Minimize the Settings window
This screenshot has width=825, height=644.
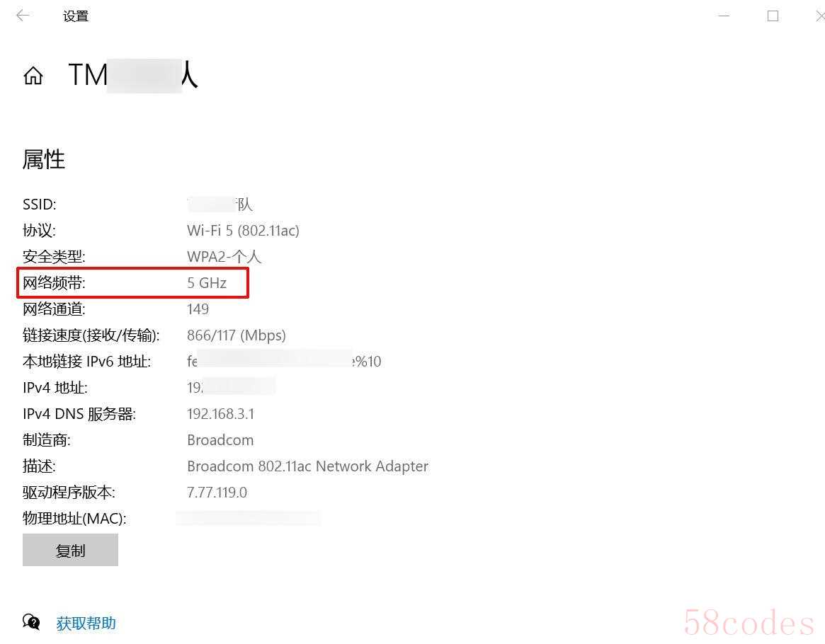click(724, 16)
